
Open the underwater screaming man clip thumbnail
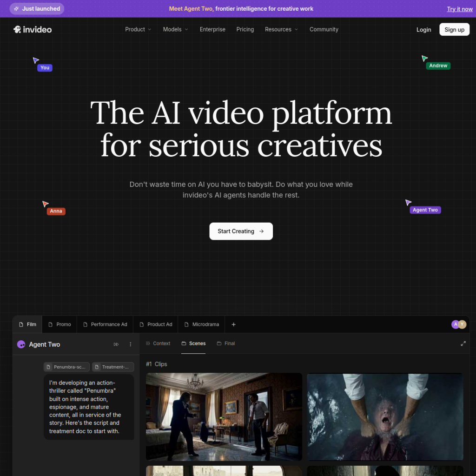tap(385, 416)
